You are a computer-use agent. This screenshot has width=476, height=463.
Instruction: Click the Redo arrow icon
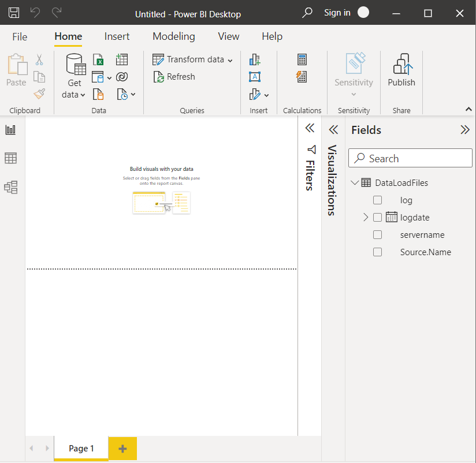click(x=57, y=13)
